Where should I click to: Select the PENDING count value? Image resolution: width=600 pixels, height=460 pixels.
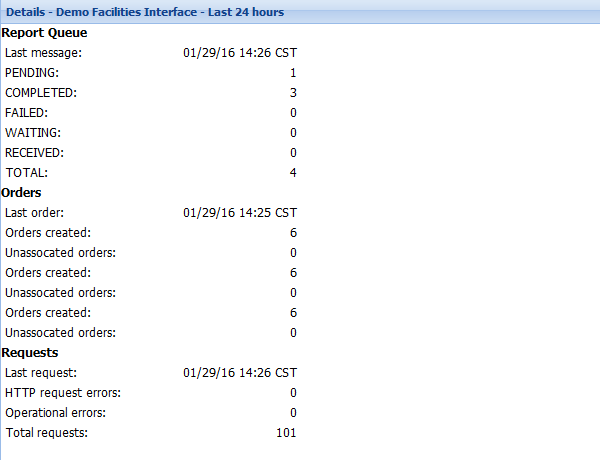pyautogui.click(x=293, y=73)
